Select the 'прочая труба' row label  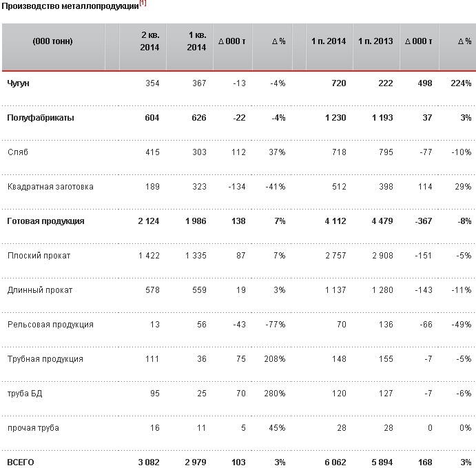coord(33,428)
